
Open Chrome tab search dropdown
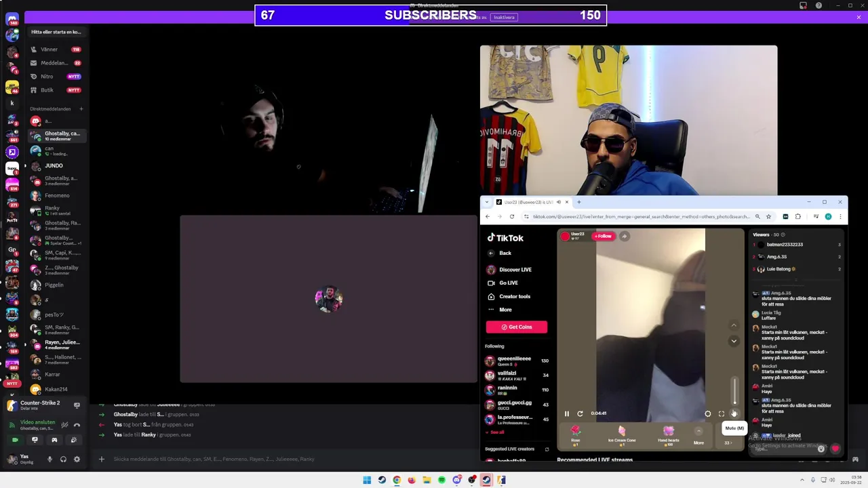(x=487, y=202)
